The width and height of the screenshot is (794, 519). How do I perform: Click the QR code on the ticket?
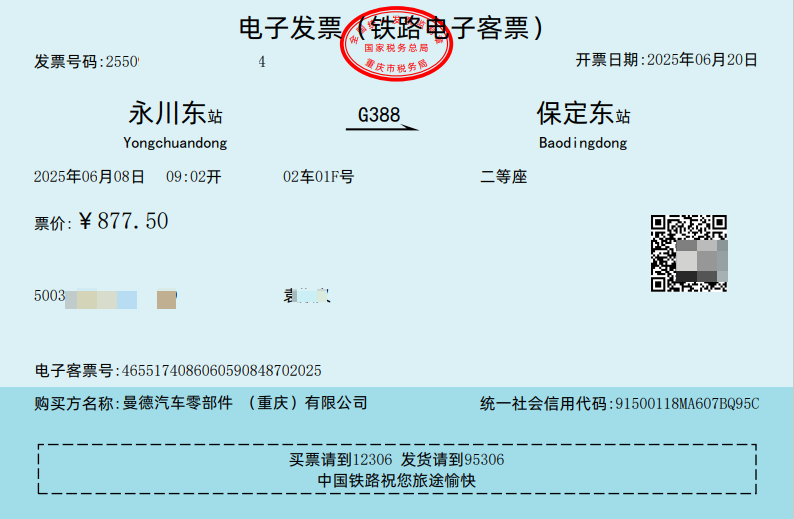click(x=688, y=253)
